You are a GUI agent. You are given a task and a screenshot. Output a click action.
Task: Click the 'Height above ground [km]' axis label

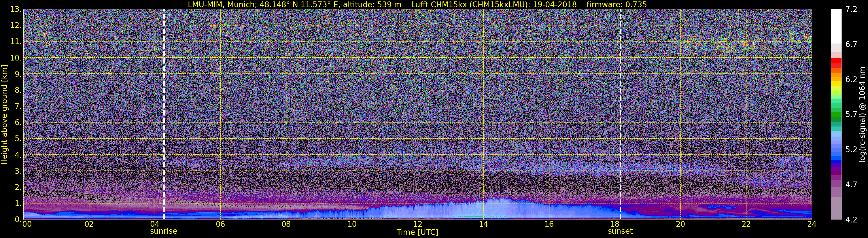pyautogui.click(x=4, y=115)
